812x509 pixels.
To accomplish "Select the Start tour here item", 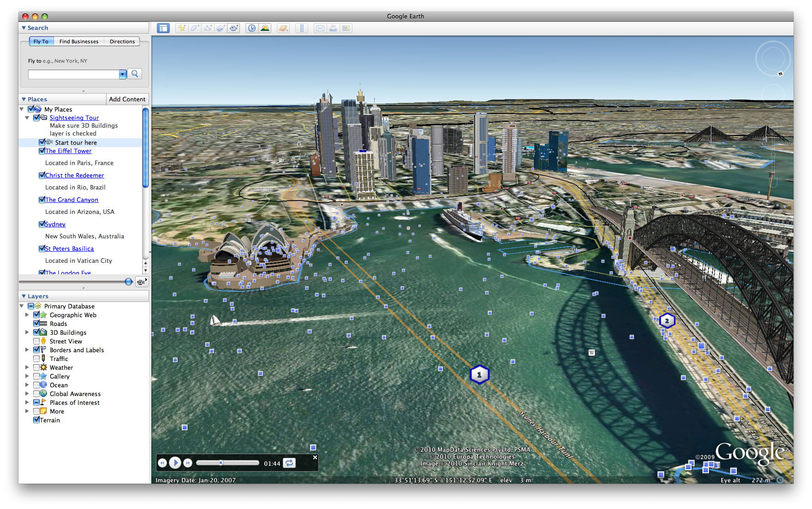I will click(x=76, y=142).
